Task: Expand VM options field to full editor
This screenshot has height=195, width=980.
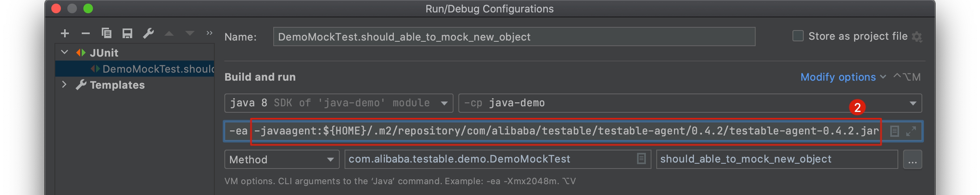Action: click(911, 131)
